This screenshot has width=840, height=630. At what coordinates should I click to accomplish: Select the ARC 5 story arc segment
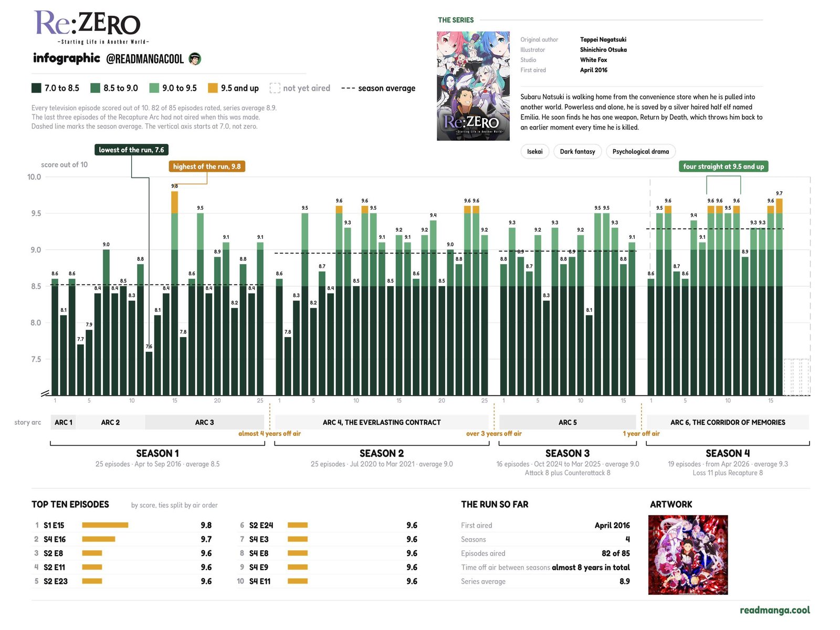[568, 422]
